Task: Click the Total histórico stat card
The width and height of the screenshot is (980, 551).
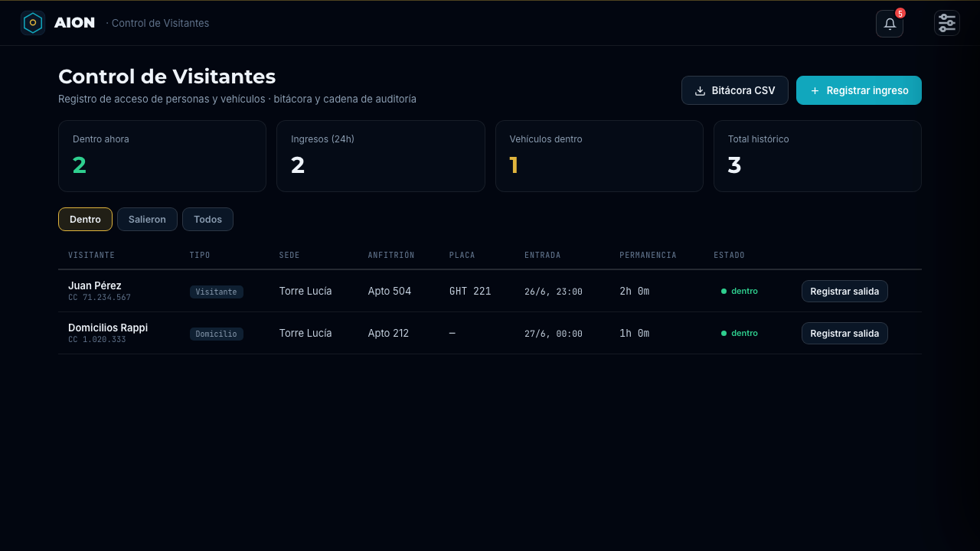Action: point(818,156)
